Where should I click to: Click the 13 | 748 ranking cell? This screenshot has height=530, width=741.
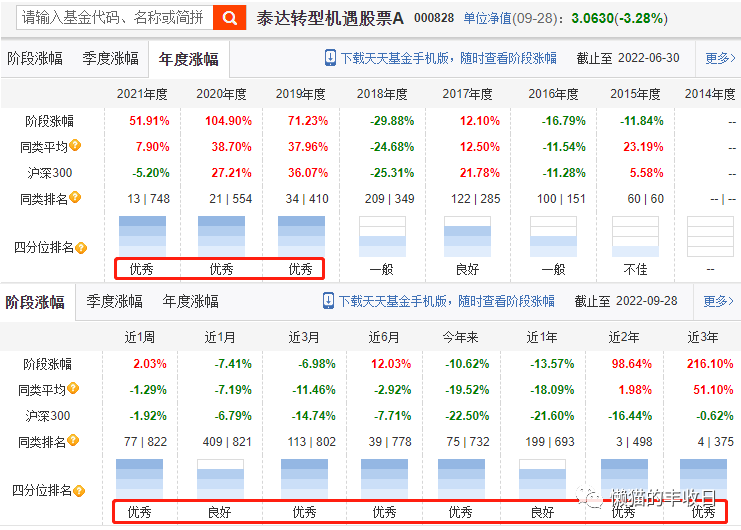(148, 199)
